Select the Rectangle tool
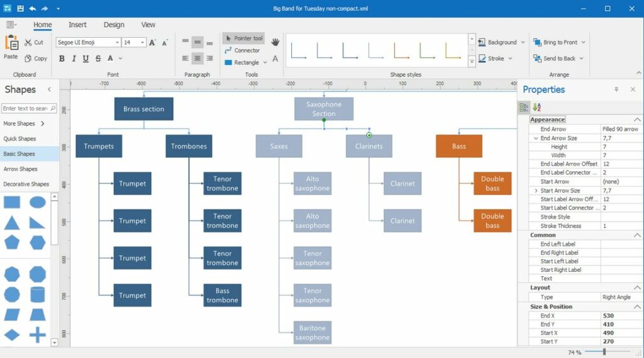Viewport: 644px width, 358px height. coord(241,62)
